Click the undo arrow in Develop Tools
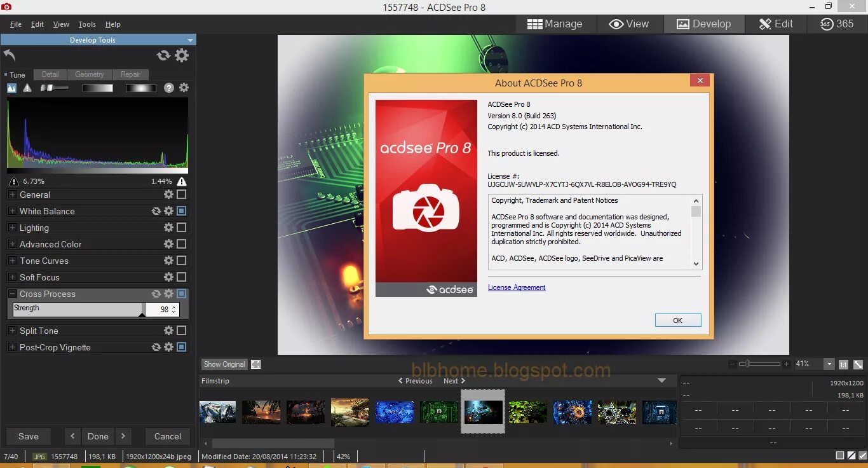 tap(10, 55)
